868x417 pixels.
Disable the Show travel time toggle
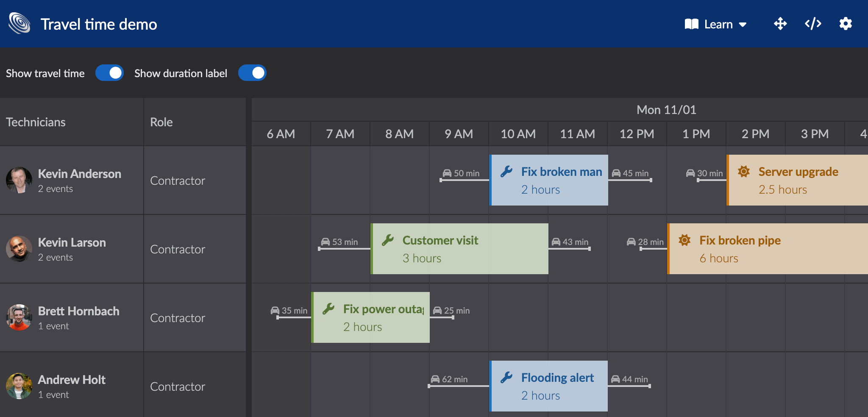(109, 73)
